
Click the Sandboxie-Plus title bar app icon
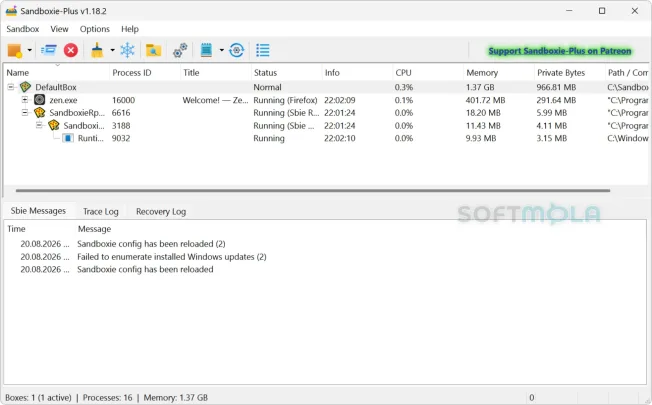coord(11,10)
